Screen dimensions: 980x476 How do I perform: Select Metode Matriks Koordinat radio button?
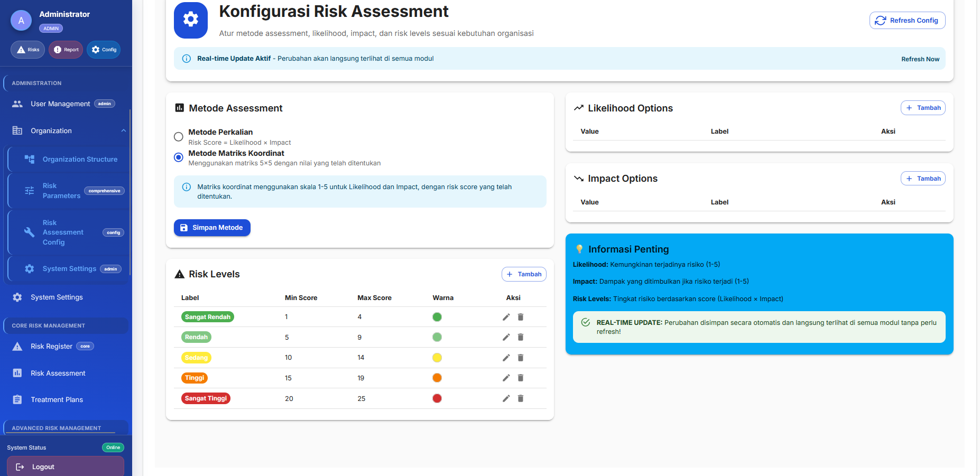click(179, 157)
